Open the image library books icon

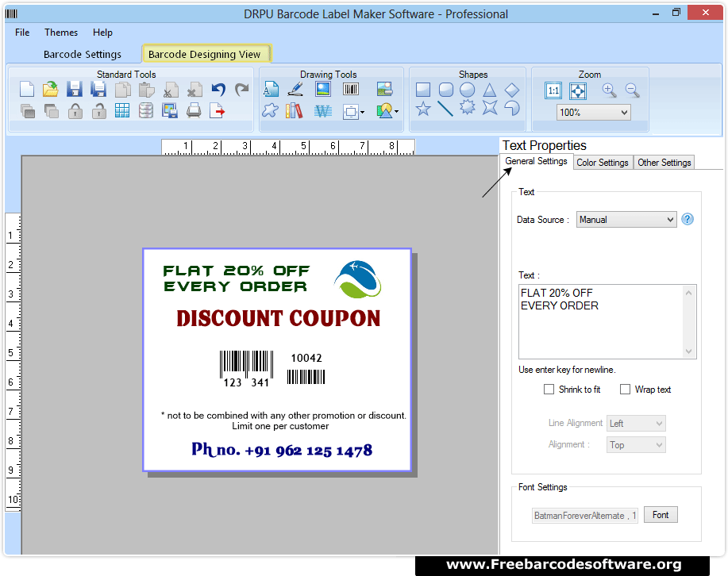294,111
